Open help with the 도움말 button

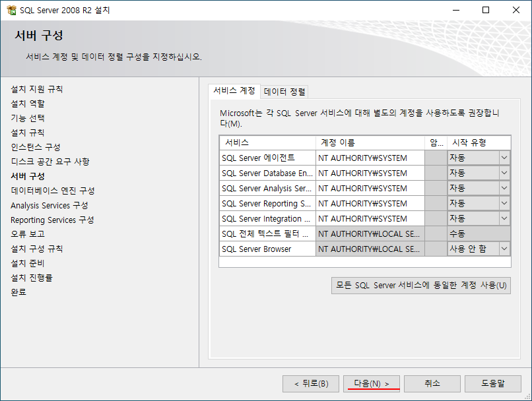tap(492, 384)
